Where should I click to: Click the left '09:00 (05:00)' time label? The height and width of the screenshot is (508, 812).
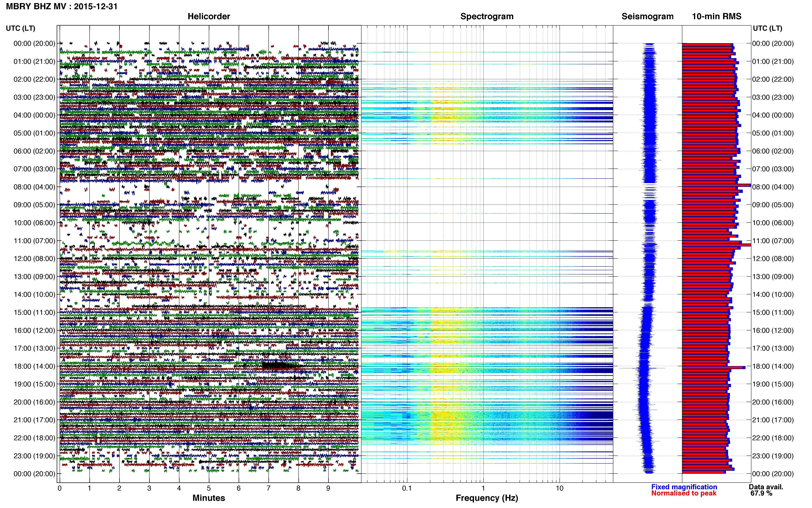pos(34,205)
